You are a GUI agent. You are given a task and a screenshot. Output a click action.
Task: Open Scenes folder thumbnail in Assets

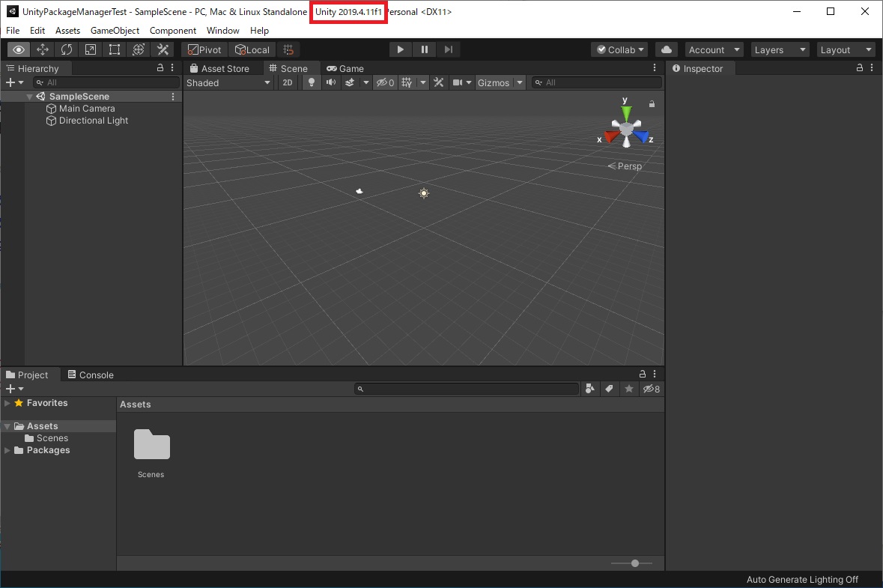151,445
